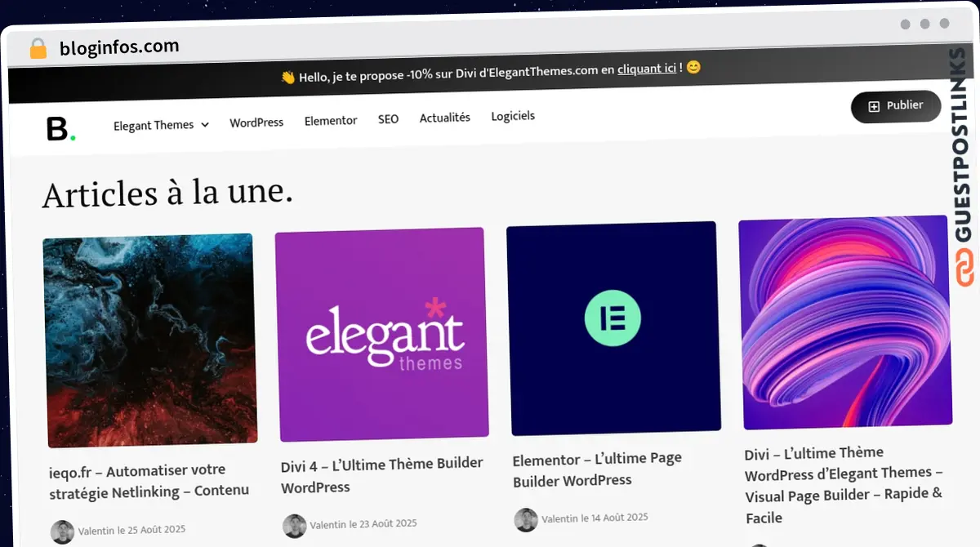Click author text 'Valentin le 23 Août 2025'
Viewport: 980px width, 547px height.
point(363,524)
